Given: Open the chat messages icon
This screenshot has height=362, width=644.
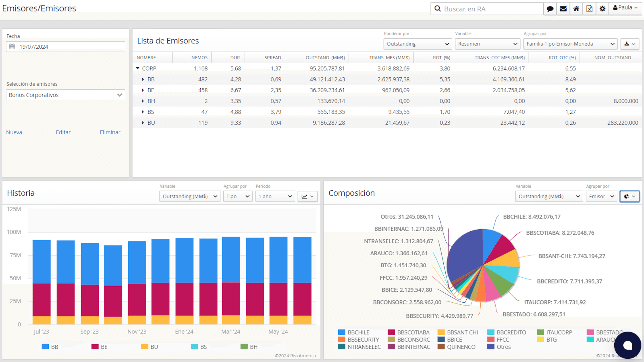Looking at the screenshot, I should click(550, 9).
